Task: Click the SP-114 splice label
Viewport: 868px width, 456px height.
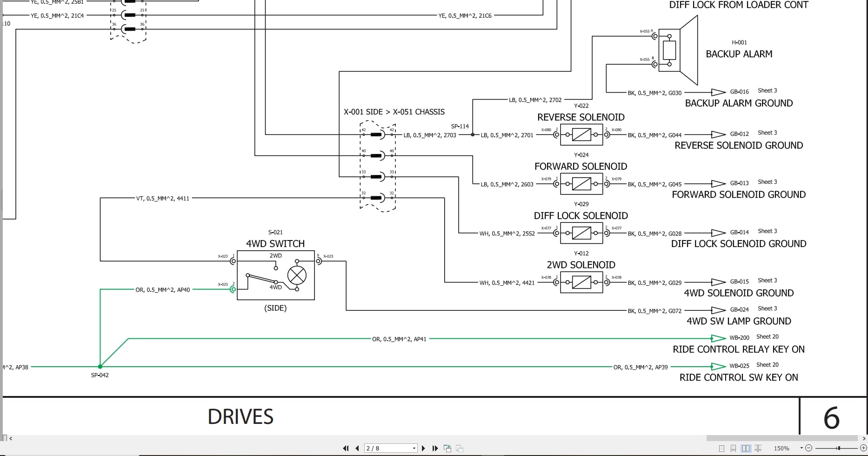Action: click(460, 126)
